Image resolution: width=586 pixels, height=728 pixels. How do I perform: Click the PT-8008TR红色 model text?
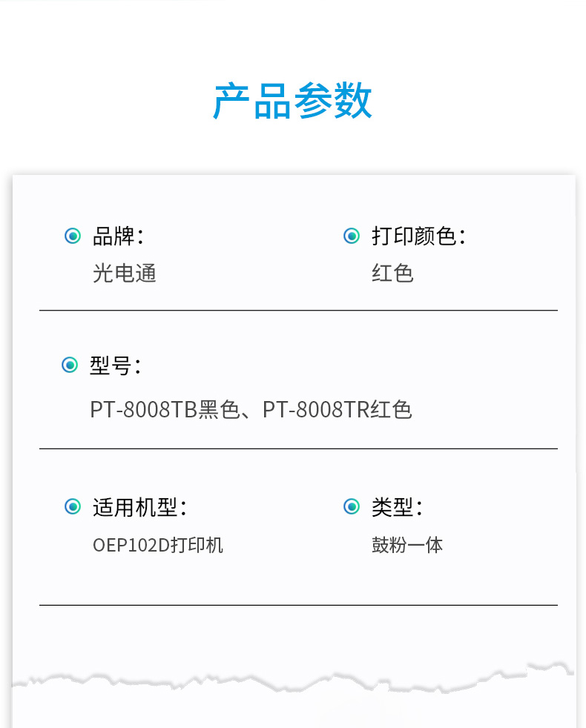338,410
